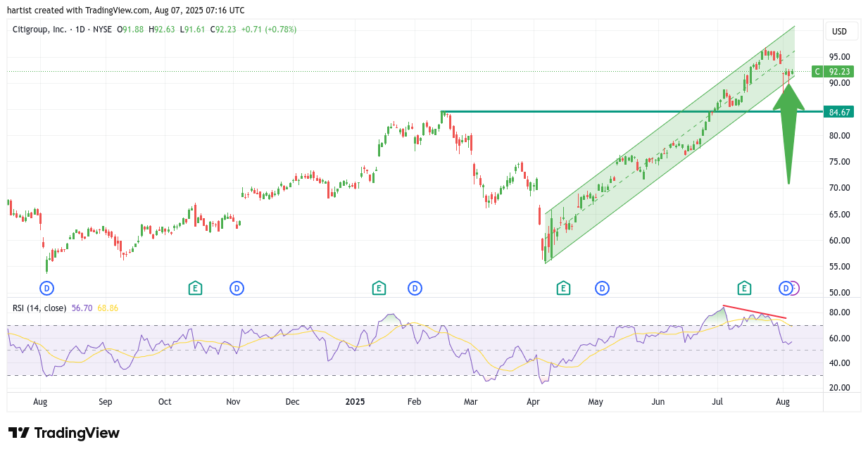Viewport: 868px width, 454px height.
Task: Click the Sep label on the time axis
Action: 105,403
